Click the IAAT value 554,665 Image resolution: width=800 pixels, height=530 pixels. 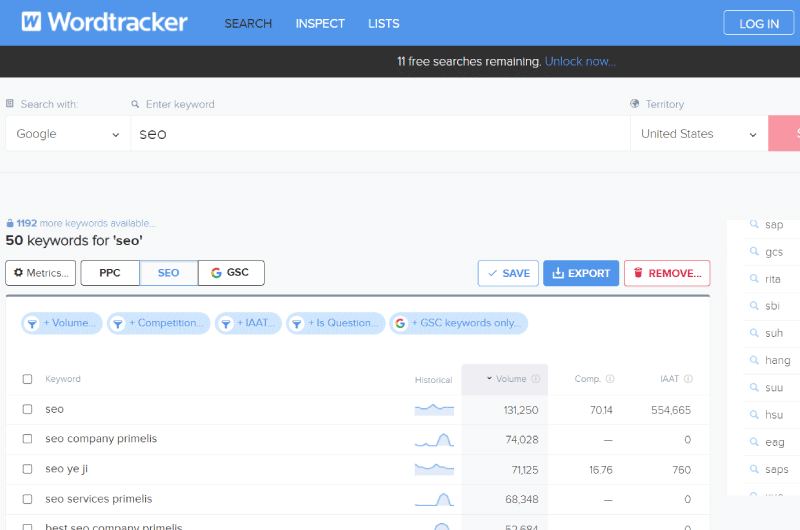point(671,410)
